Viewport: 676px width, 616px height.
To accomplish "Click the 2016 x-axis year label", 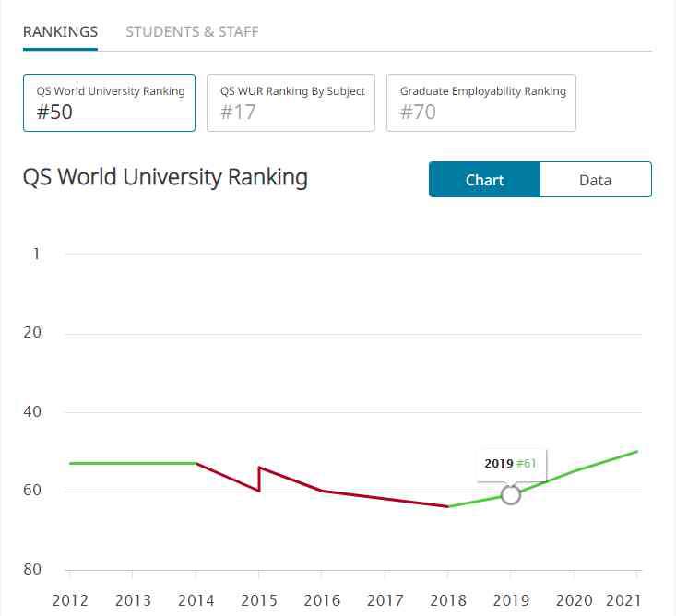I will click(x=322, y=600).
